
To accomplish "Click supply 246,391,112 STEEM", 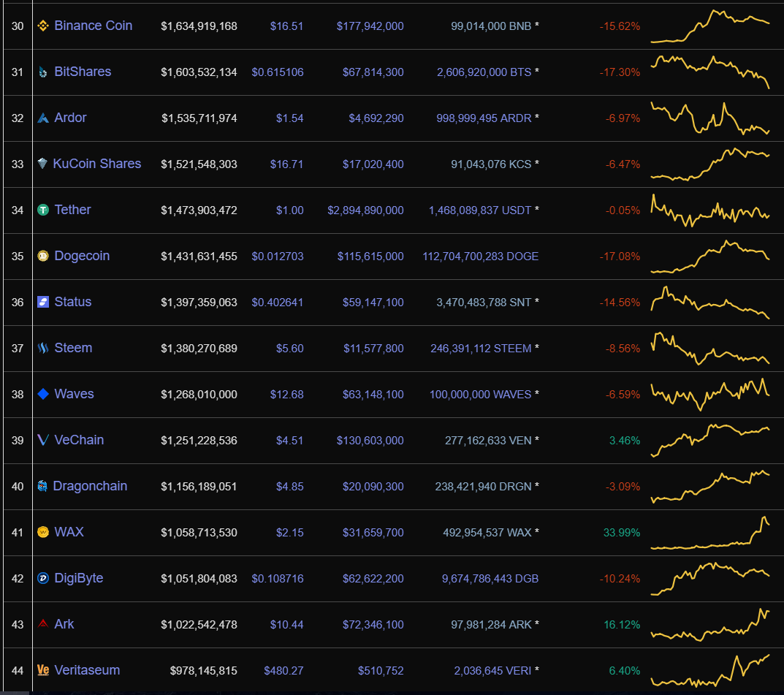I will [x=481, y=348].
